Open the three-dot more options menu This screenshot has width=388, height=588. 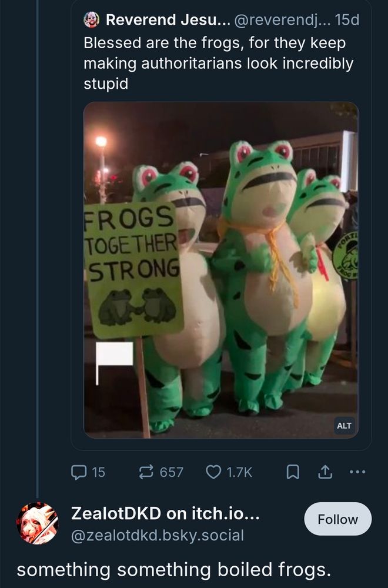coord(357,472)
